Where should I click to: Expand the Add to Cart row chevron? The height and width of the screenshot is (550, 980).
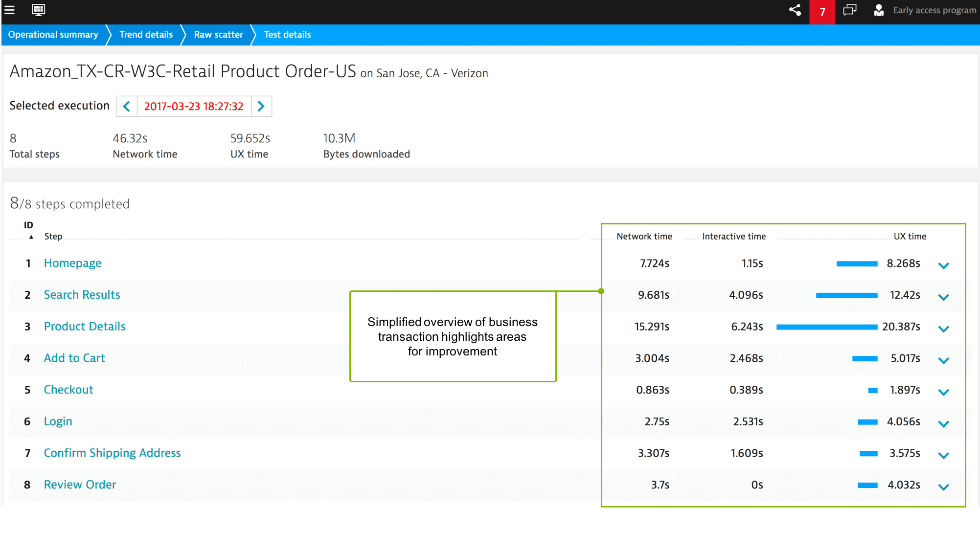click(x=944, y=360)
